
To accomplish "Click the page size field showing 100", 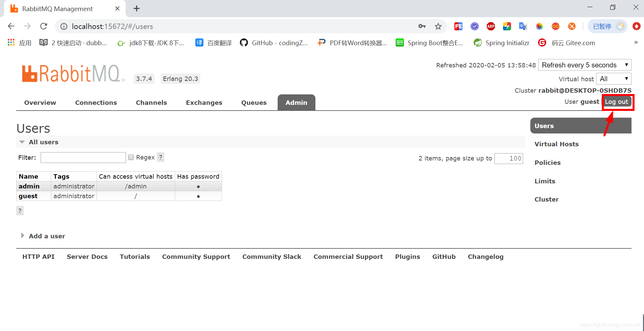I will coord(509,158).
